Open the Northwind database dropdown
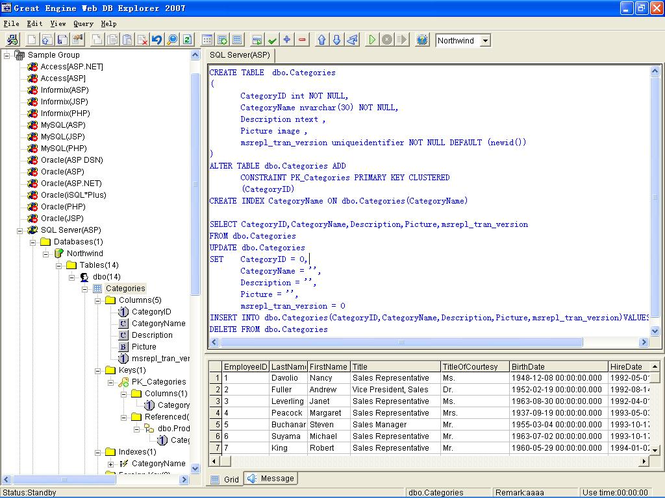 click(x=486, y=41)
